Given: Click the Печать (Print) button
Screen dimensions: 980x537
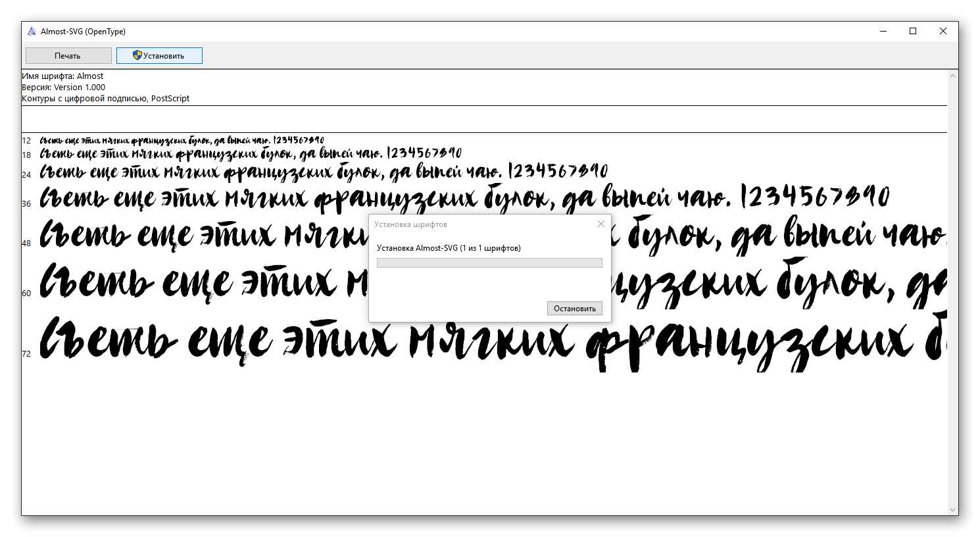Looking at the screenshot, I should point(68,56).
